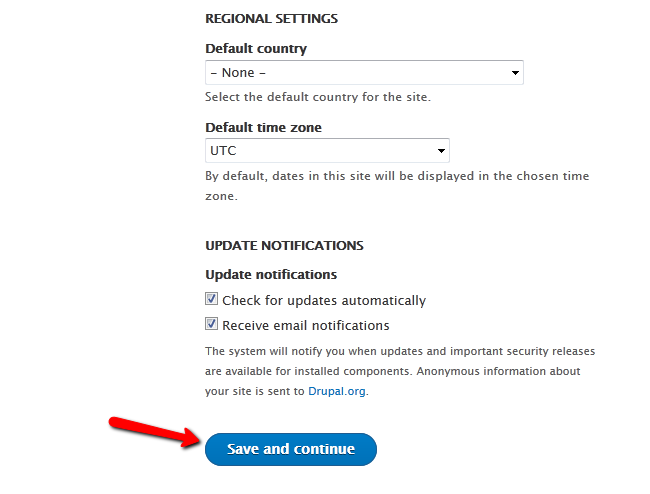
Task: Click the Save and continue button
Action: tap(291, 449)
